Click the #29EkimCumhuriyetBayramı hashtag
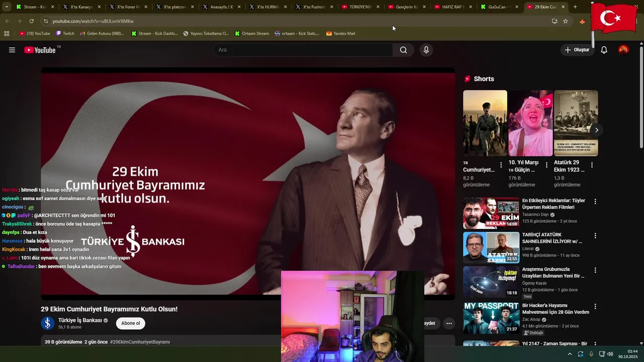This screenshot has width=644, height=362. point(140,342)
